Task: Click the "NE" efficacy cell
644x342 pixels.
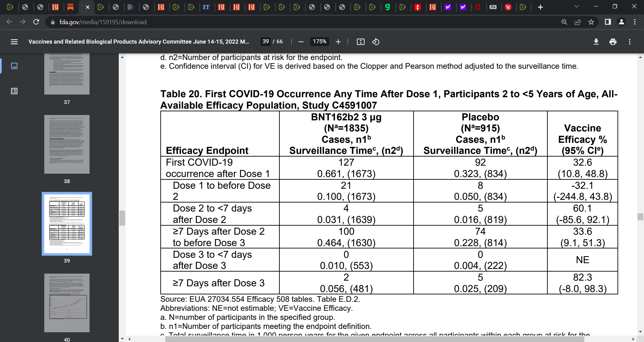Action: [x=583, y=260]
